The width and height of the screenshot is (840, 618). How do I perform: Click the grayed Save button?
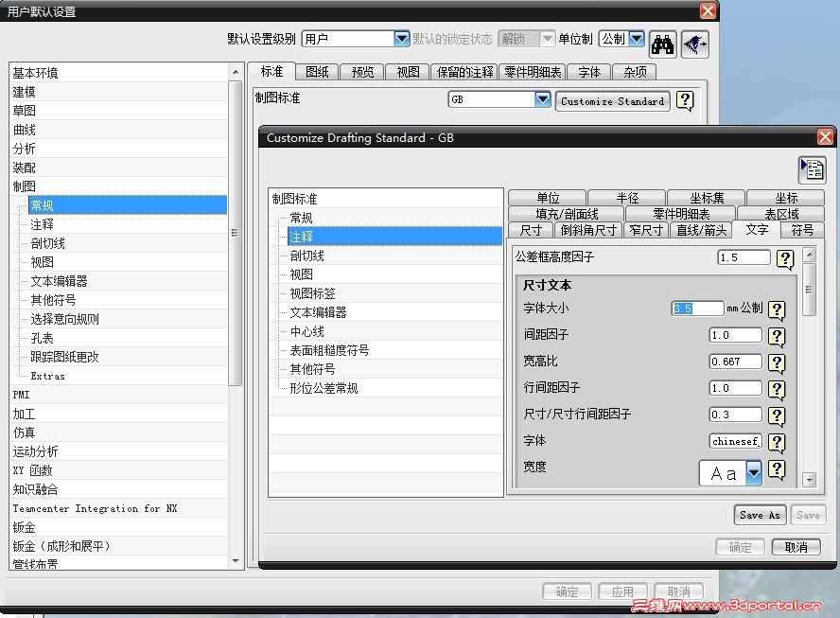pos(808,515)
